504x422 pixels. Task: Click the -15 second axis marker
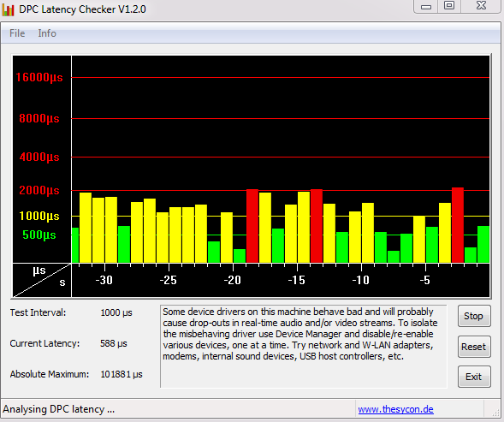296,280
